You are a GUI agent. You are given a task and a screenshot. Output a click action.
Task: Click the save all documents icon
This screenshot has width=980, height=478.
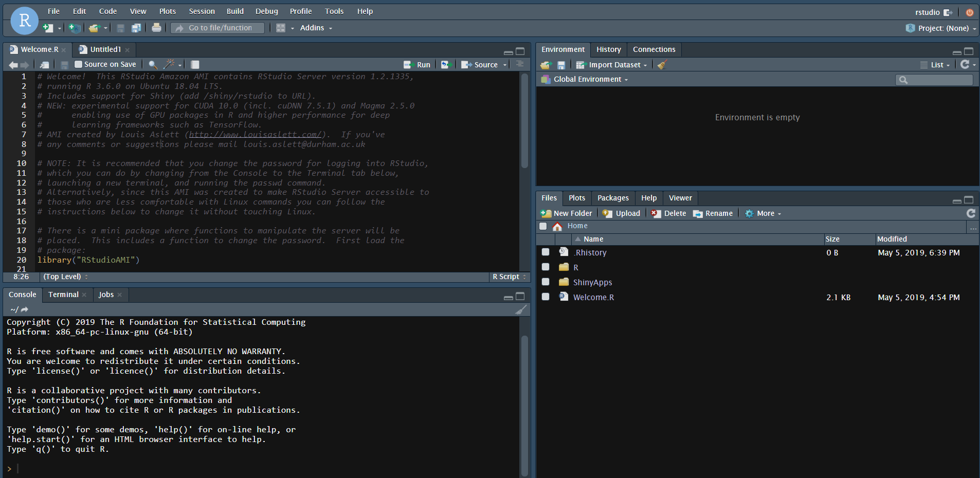[136, 28]
